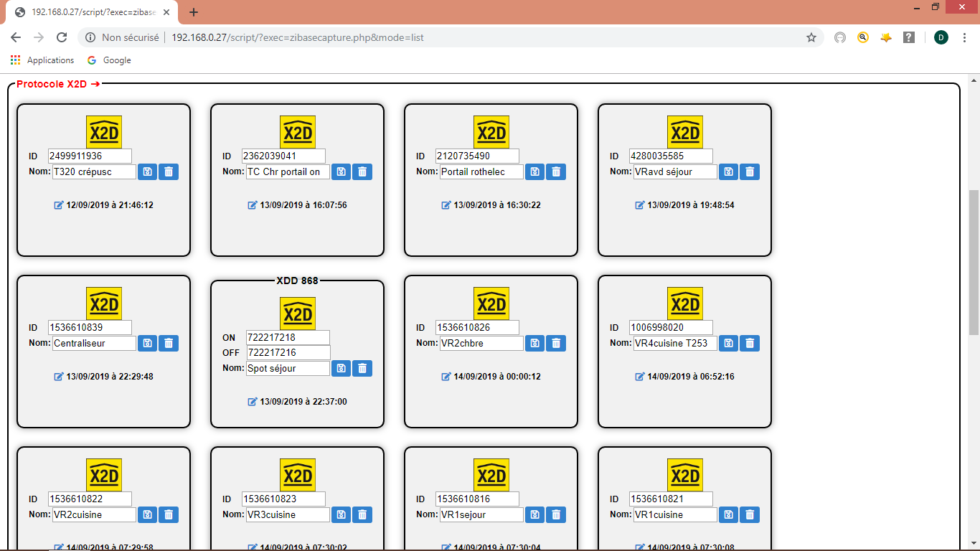Viewport: 980px width, 551px height.
Task: Open Applications shortcut in bookmarks bar
Action: coord(42,60)
